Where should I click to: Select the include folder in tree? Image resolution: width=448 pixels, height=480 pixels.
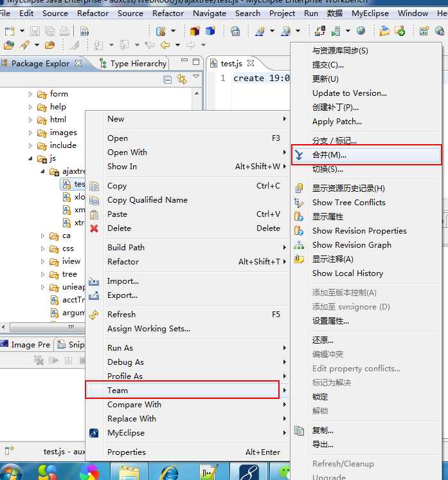point(63,145)
